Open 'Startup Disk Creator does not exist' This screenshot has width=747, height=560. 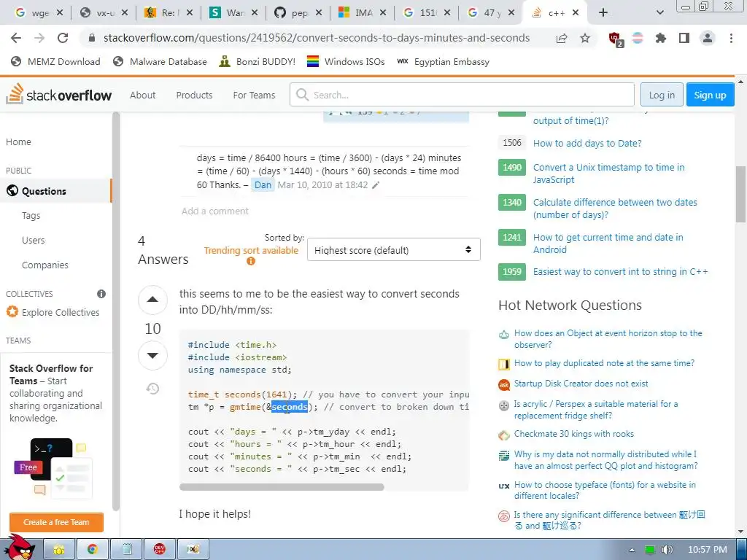click(581, 384)
